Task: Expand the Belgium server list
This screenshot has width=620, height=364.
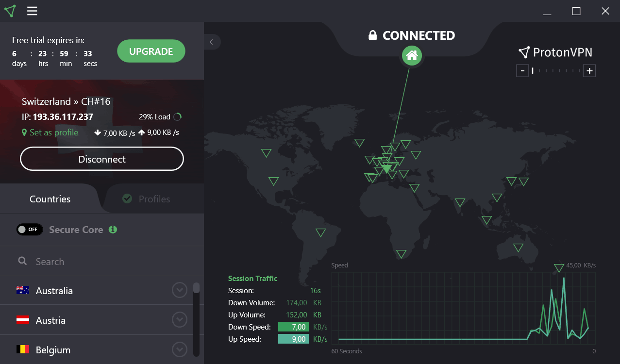Action: (180, 349)
